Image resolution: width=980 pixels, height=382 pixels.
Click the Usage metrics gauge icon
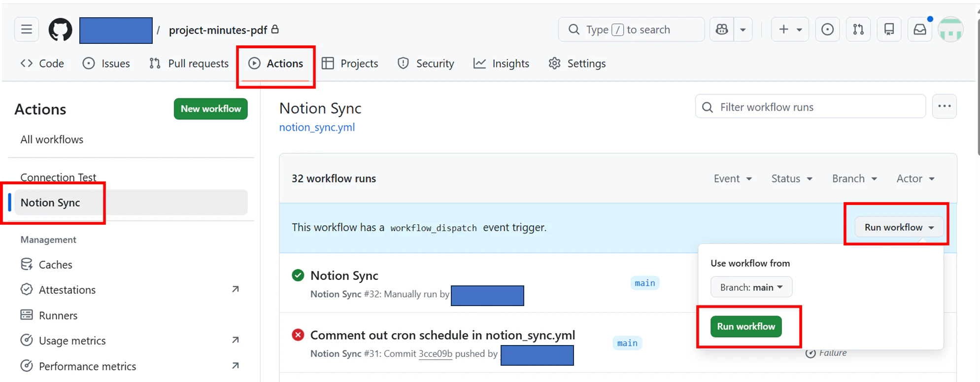coord(27,340)
